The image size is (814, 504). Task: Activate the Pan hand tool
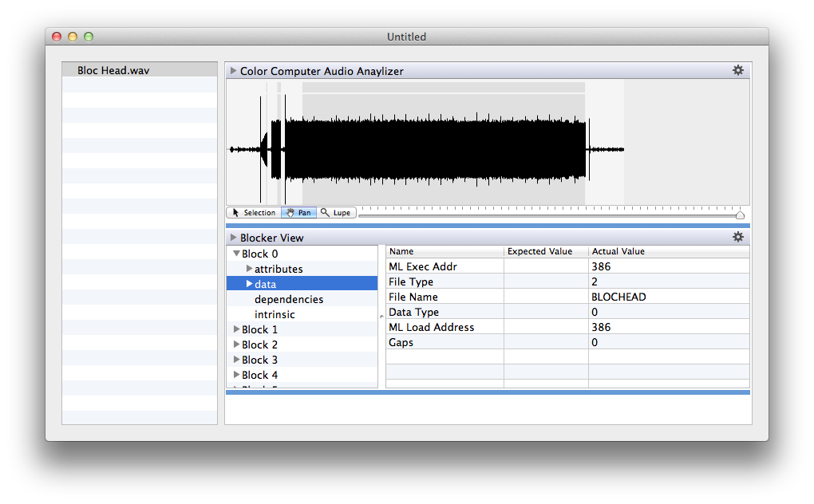(298, 213)
